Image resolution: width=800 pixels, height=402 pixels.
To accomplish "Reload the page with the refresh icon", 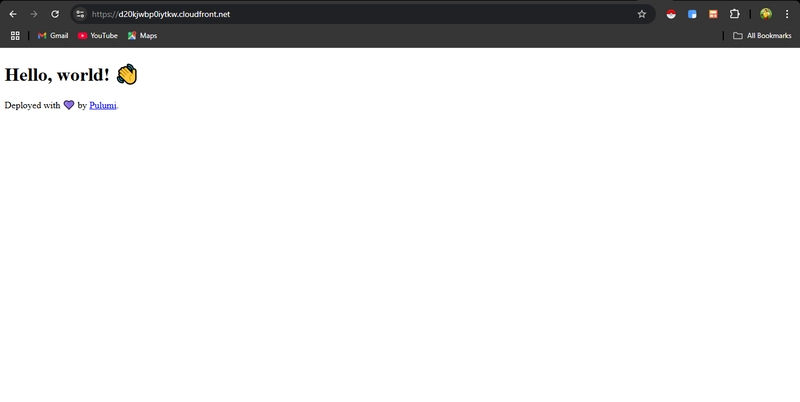I will (x=55, y=14).
